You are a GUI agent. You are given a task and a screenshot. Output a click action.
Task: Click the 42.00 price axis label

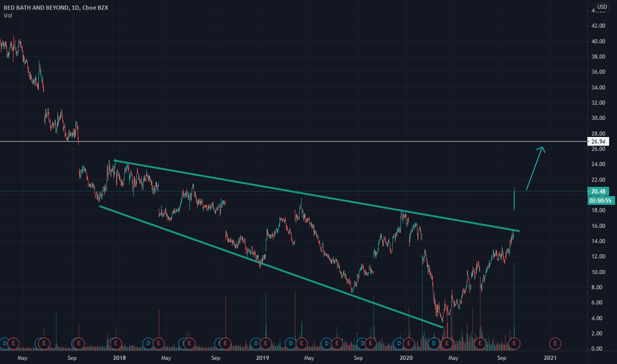(x=598, y=26)
